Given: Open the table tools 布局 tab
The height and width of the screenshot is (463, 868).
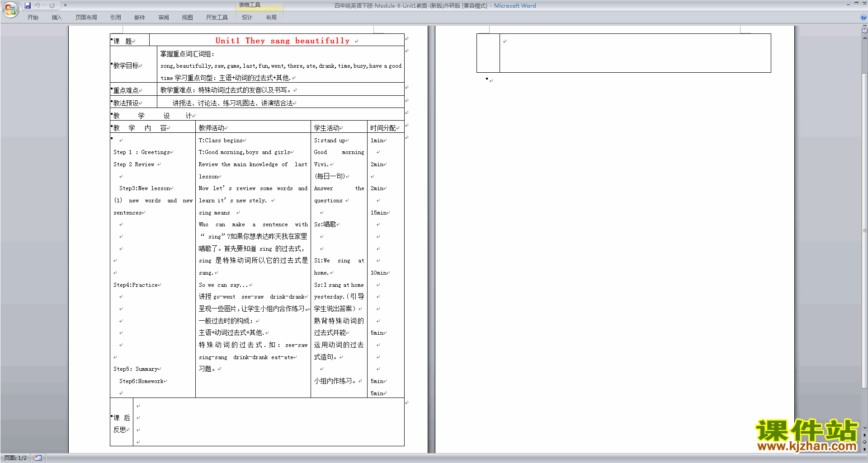Looking at the screenshot, I should tap(271, 17).
